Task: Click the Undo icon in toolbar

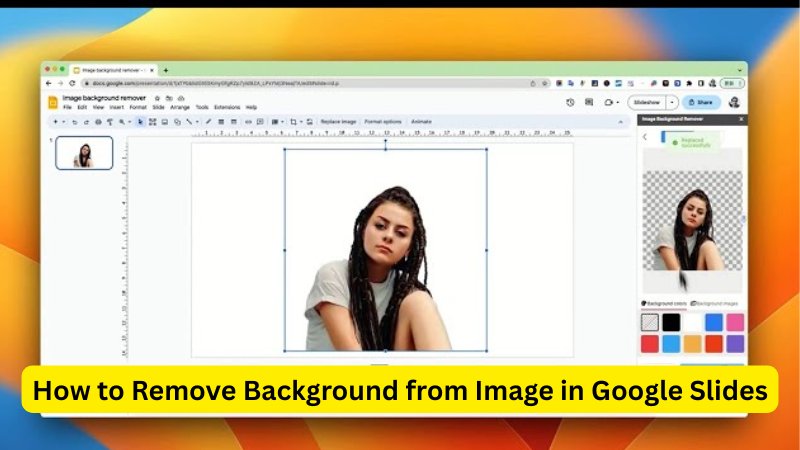Action: click(x=75, y=122)
